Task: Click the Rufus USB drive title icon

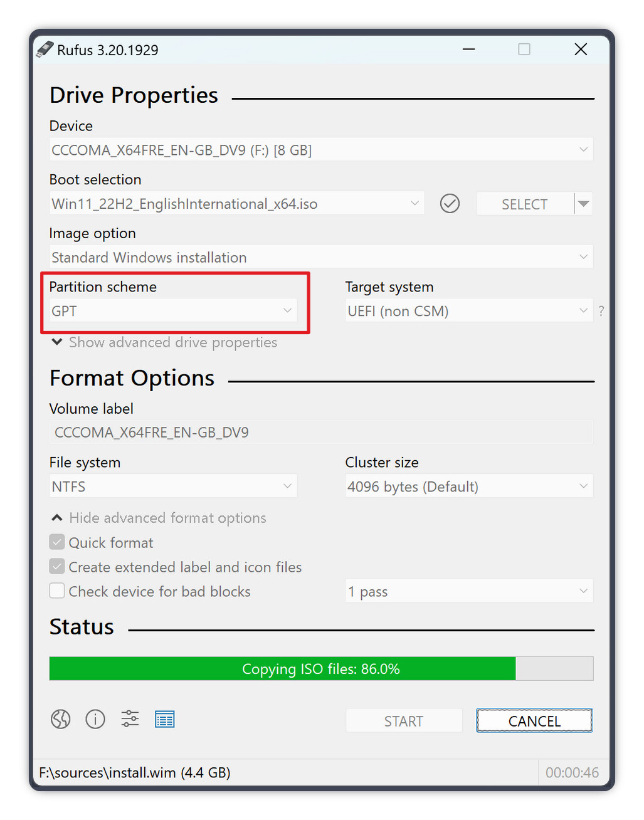Action: point(45,50)
